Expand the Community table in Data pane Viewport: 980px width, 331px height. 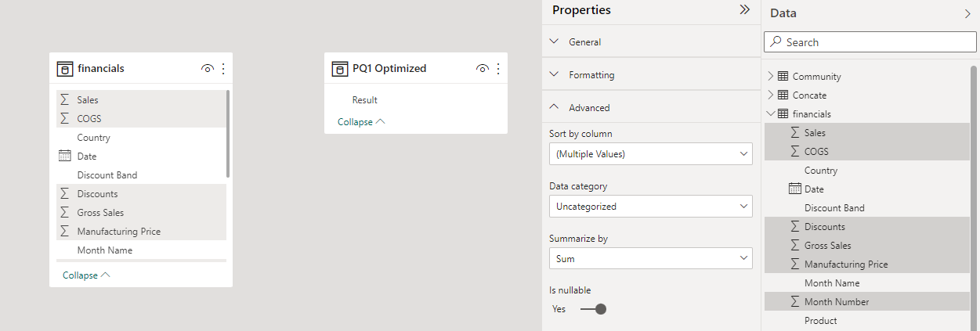coord(771,77)
